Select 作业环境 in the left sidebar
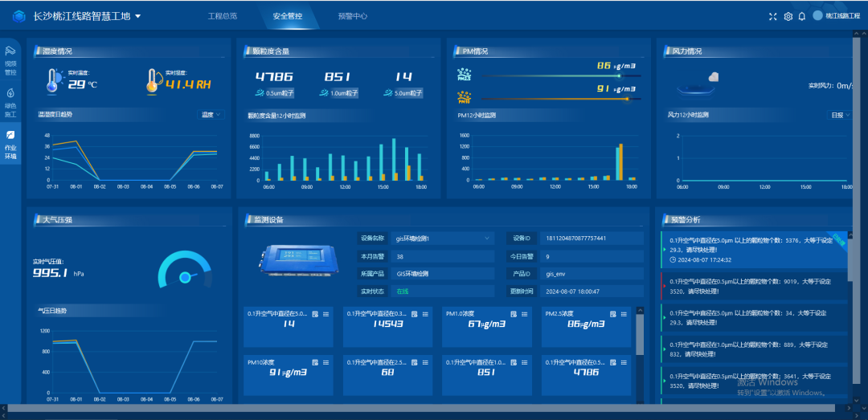This screenshot has width=868, height=420. point(10,143)
